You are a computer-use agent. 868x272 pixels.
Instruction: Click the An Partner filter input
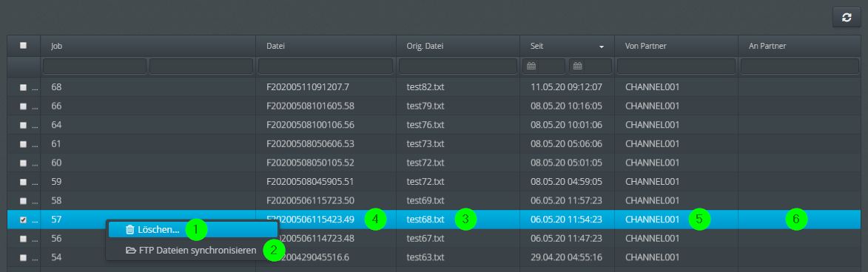pos(799,67)
